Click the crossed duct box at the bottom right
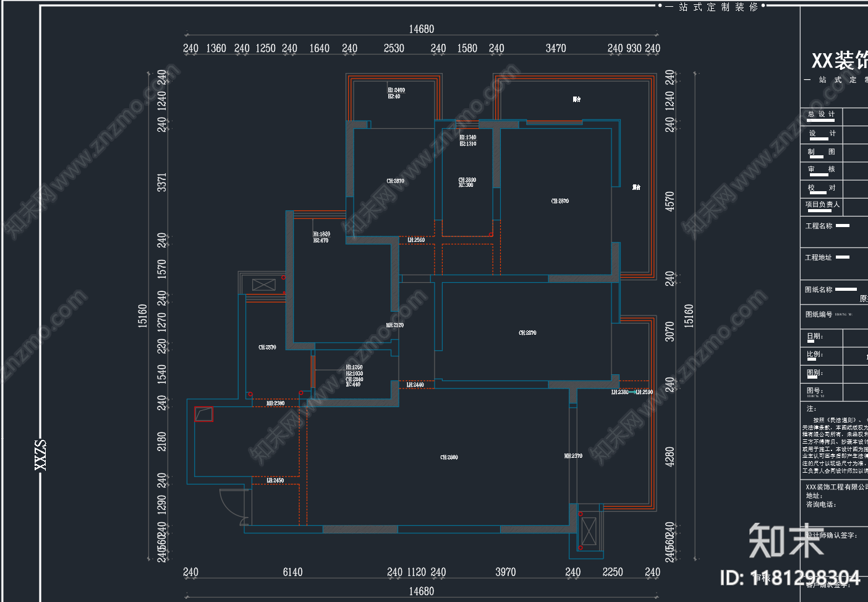The image size is (868, 602). [x=589, y=531]
